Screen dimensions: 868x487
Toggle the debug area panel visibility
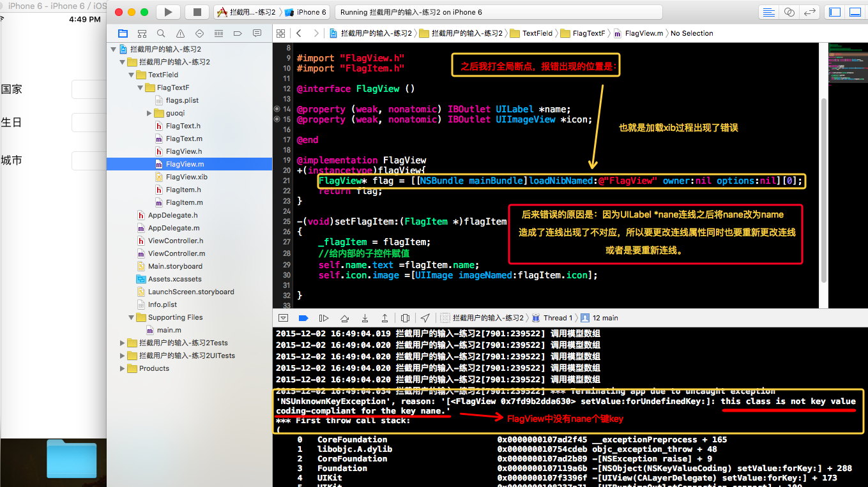click(855, 12)
